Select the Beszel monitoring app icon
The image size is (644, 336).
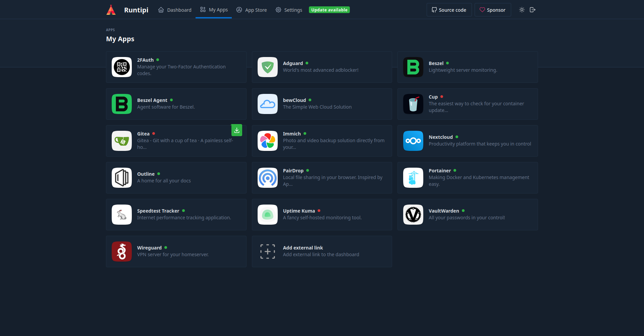pyautogui.click(x=413, y=67)
